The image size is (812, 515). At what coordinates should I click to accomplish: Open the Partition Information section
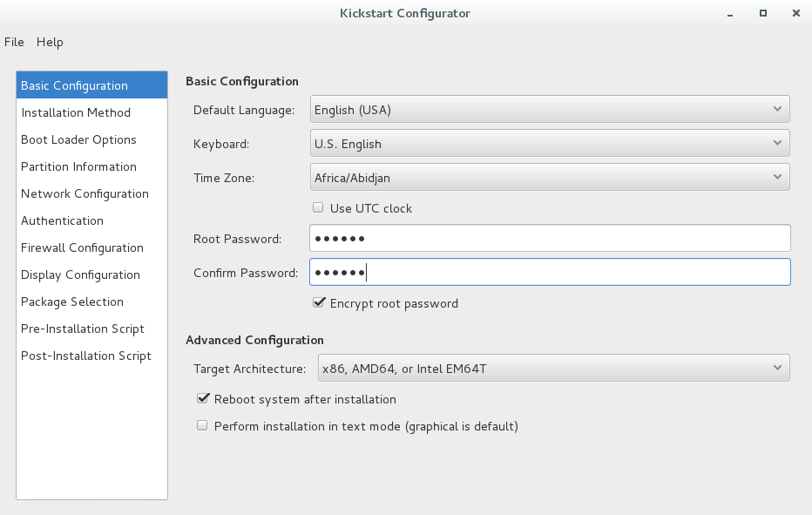point(78,166)
